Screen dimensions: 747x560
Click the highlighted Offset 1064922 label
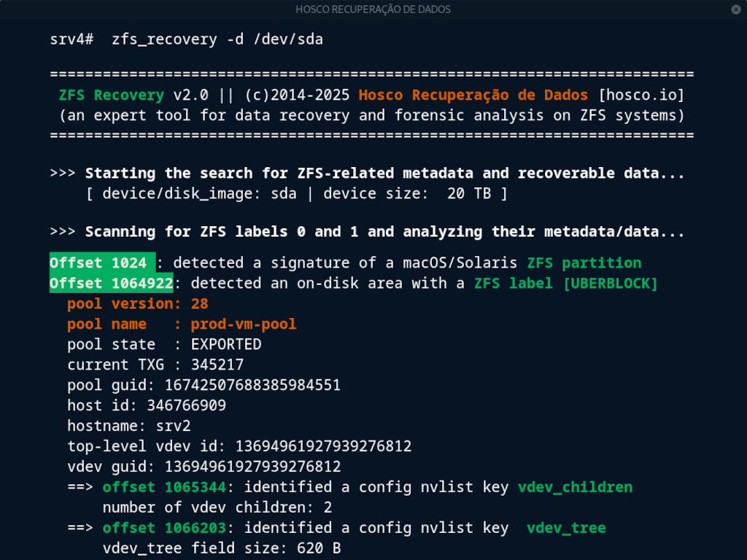tap(111, 283)
